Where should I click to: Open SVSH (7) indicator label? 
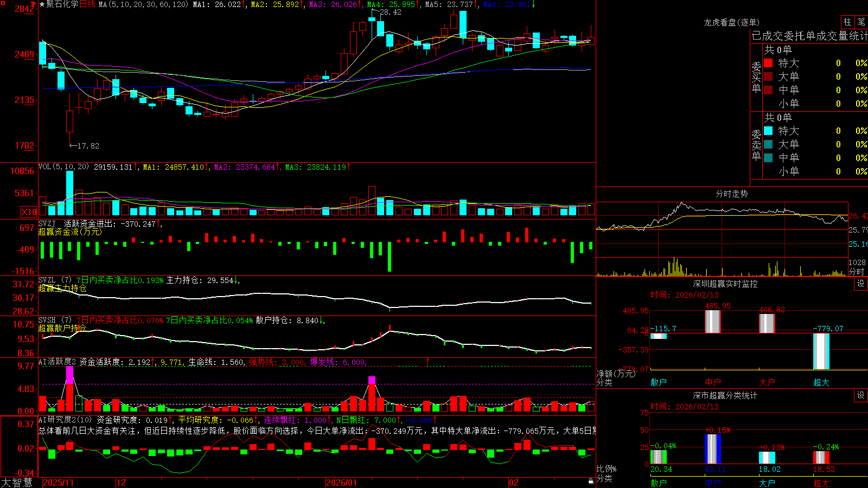click(x=55, y=320)
